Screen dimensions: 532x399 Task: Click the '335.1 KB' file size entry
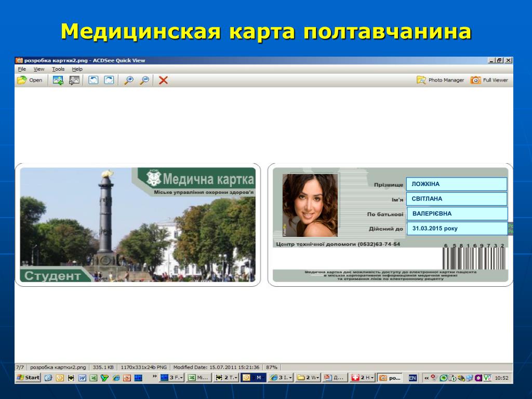[103, 367]
